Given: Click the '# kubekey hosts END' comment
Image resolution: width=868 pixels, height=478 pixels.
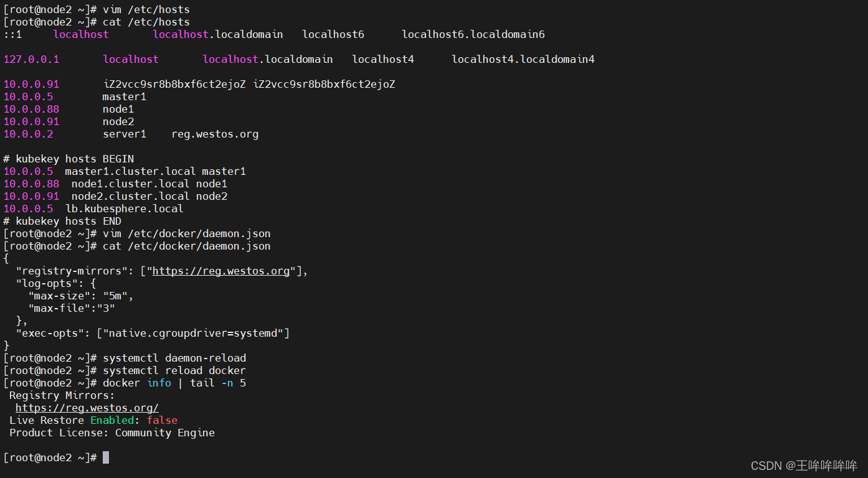Looking at the screenshot, I should coord(62,221).
